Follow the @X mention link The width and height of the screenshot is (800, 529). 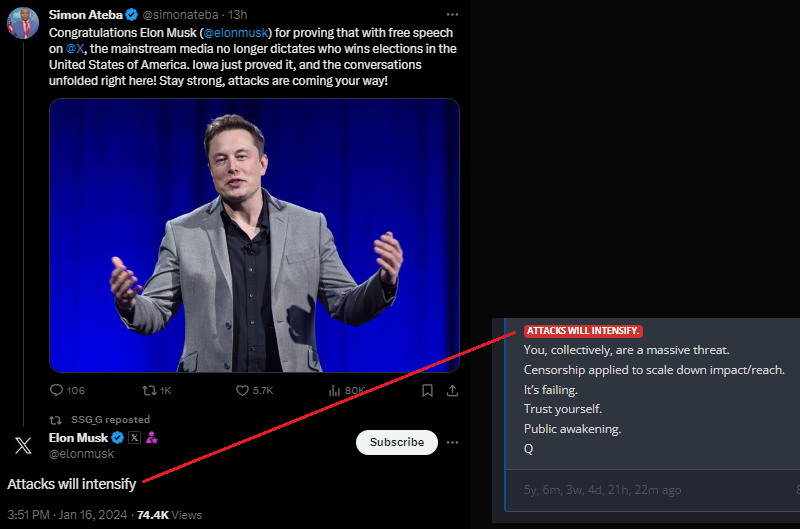pos(75,48)
